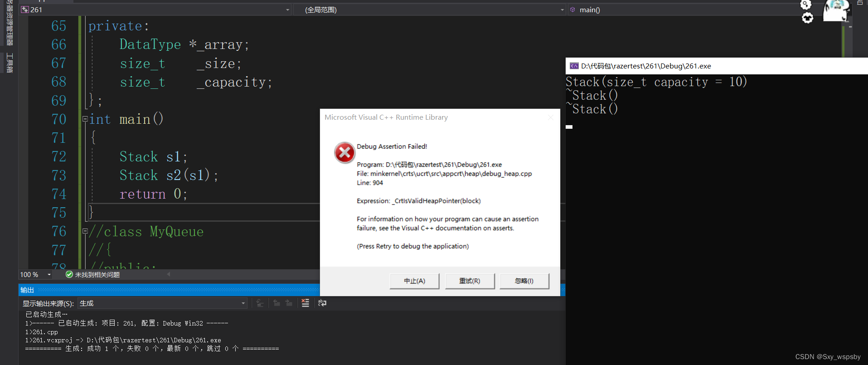
Task: Clear all output using the red X list icon
Action: point(305,303)
